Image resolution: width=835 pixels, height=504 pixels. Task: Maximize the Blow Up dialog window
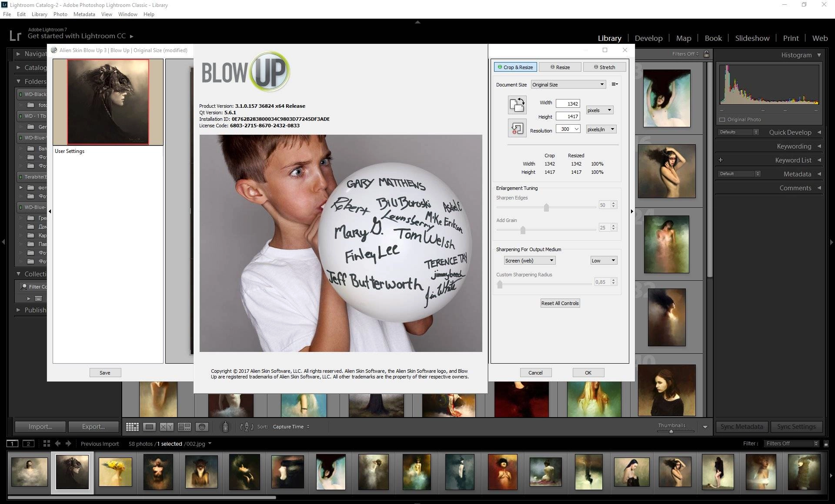605,50
